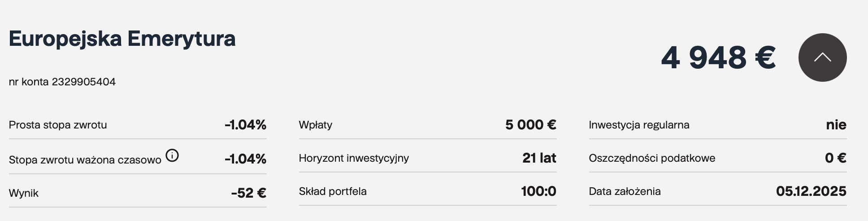Click the Oszczędności podatkowe label

pyautogui.click(x=652, y=158)
